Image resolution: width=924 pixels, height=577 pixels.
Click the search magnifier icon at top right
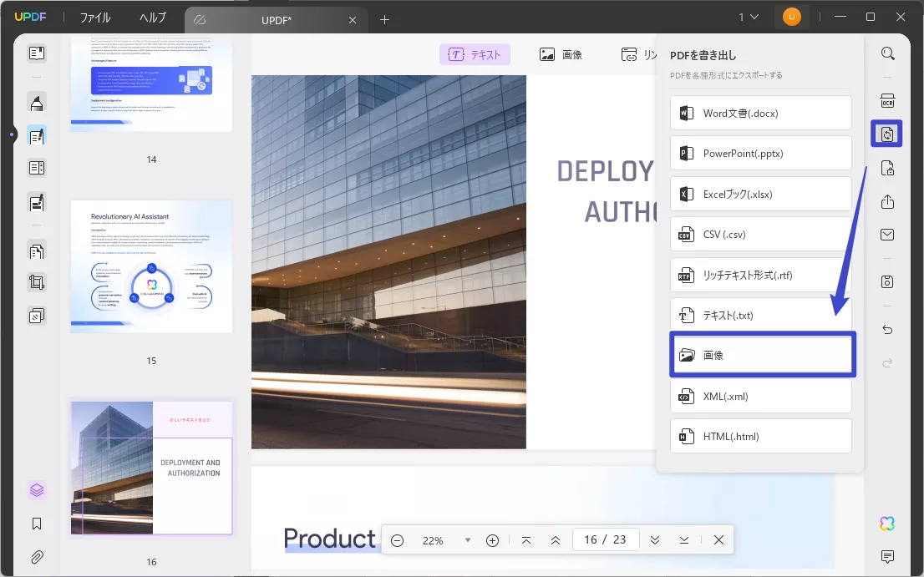(887, 53)
